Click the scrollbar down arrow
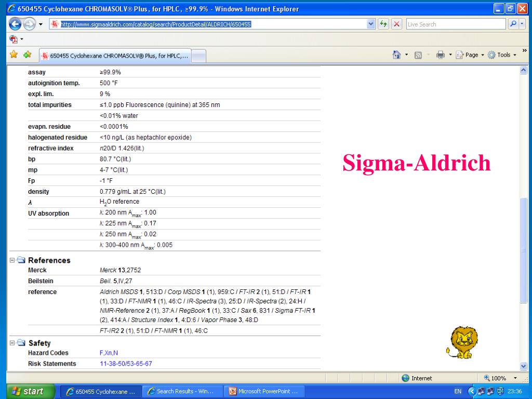This screenshot has width=532, height=399. (524, 366)
